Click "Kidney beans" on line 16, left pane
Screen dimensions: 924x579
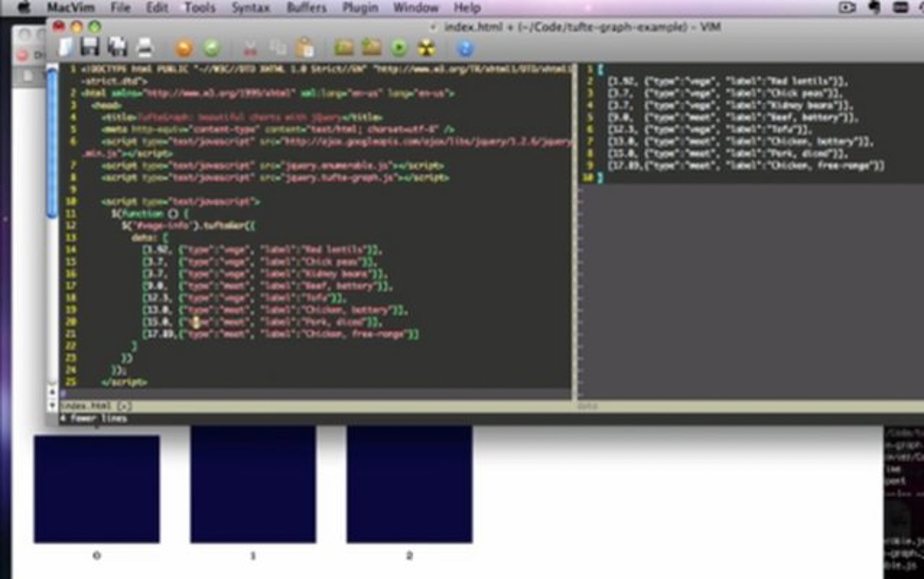tap(336, 274)
